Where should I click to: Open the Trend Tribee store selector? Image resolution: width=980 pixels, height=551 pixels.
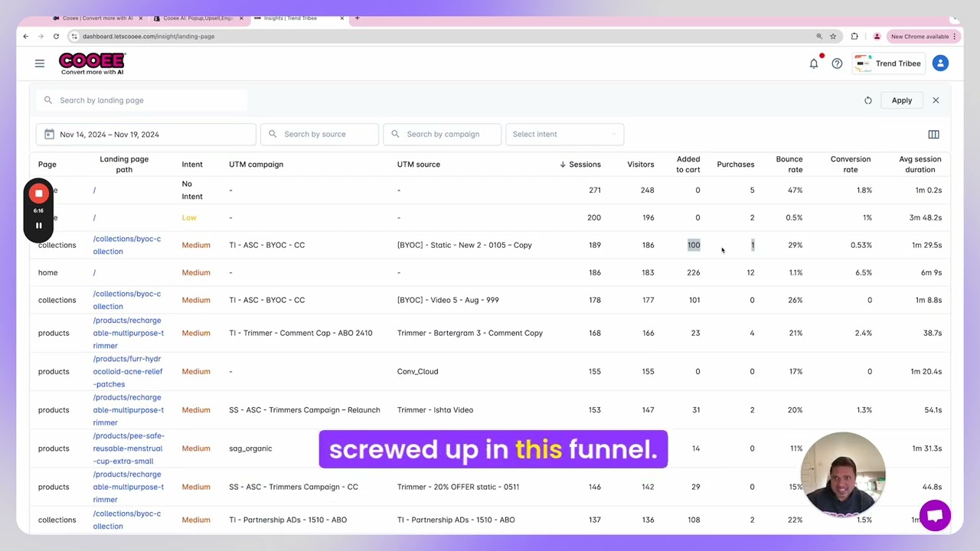(887, 64)
